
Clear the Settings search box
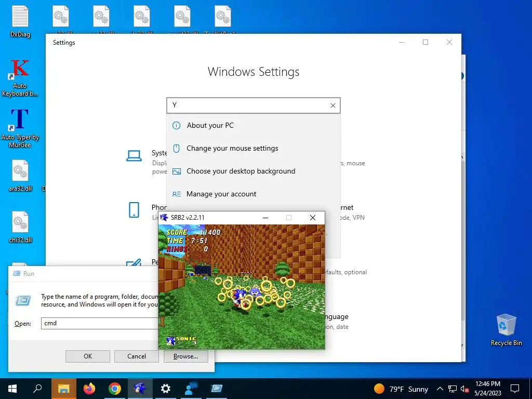333,105
